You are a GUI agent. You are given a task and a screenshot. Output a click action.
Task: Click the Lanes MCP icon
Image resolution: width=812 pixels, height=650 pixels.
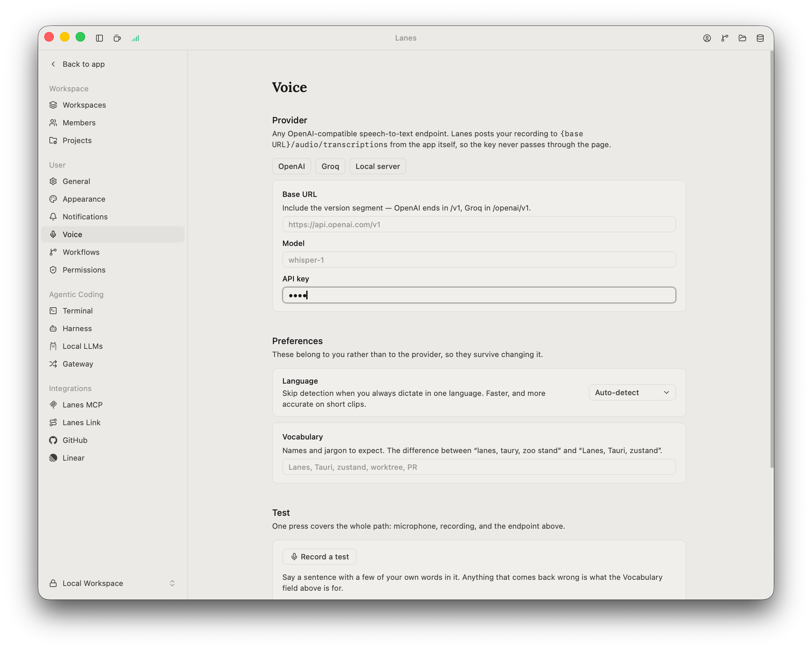click(53, 405)
